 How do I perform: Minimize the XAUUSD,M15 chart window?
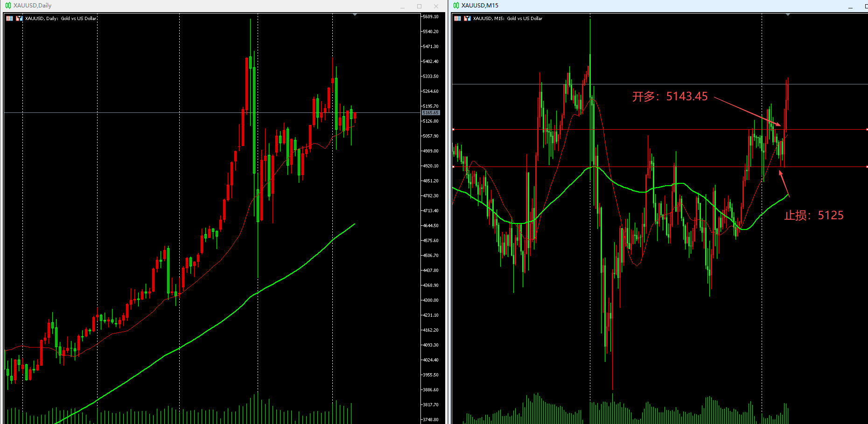[x=850, y=7]
